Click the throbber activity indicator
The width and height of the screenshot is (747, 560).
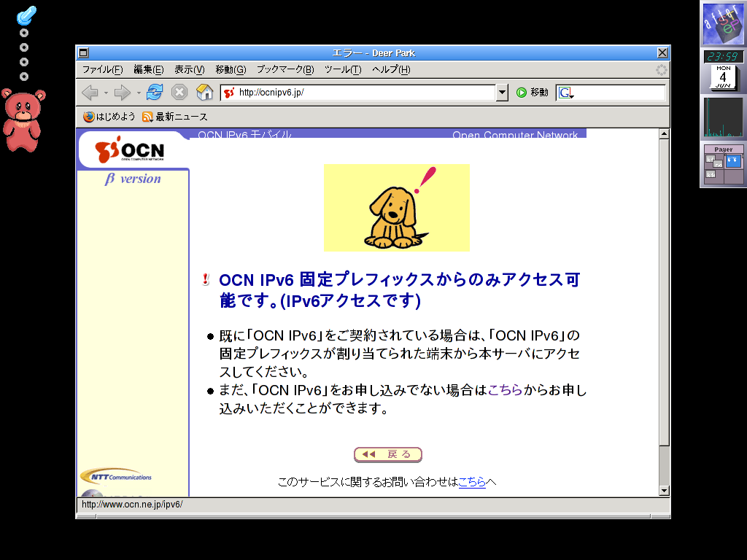coord(661,70)
